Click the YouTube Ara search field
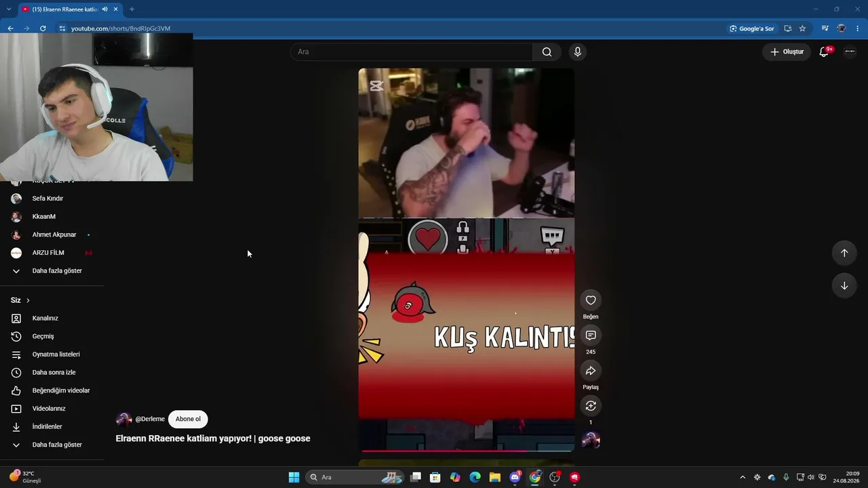868x488 pixels. tap(412, 52)
